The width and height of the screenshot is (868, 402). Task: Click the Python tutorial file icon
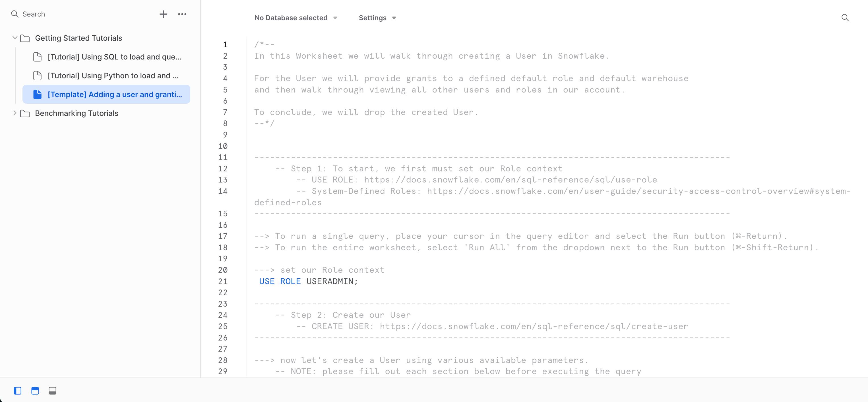pos(38,75)
